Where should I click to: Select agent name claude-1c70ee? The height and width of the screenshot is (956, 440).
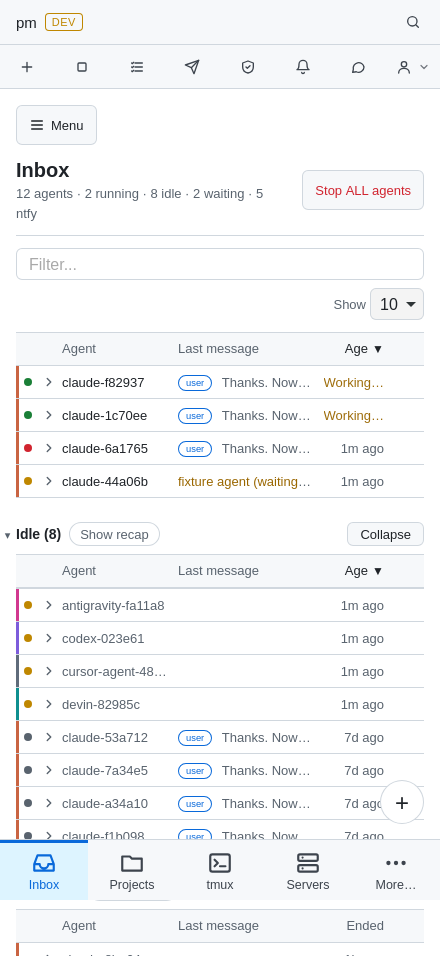(x=104, y=416)
